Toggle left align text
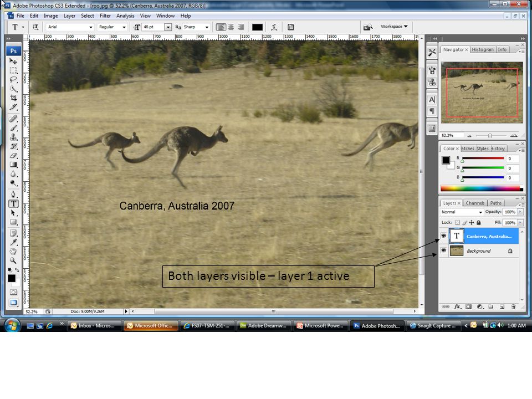This screenshot has height=399, width=532. pos(221,27)
